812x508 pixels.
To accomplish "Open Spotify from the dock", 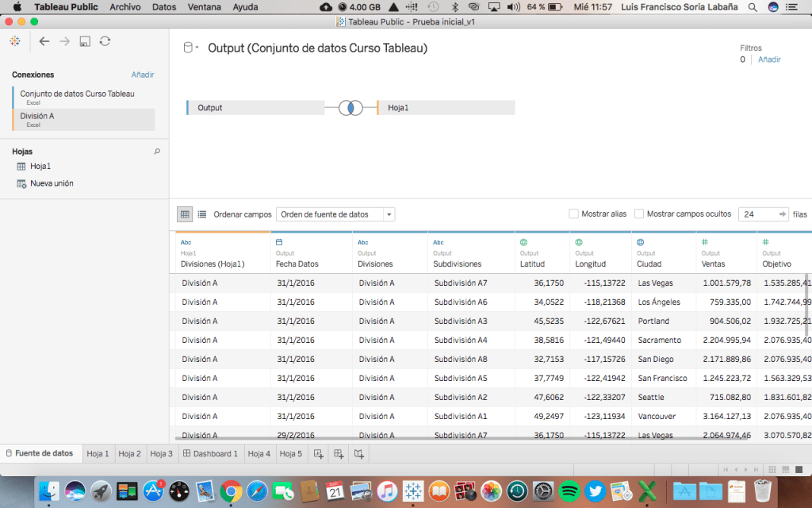I will pos(569,491).
